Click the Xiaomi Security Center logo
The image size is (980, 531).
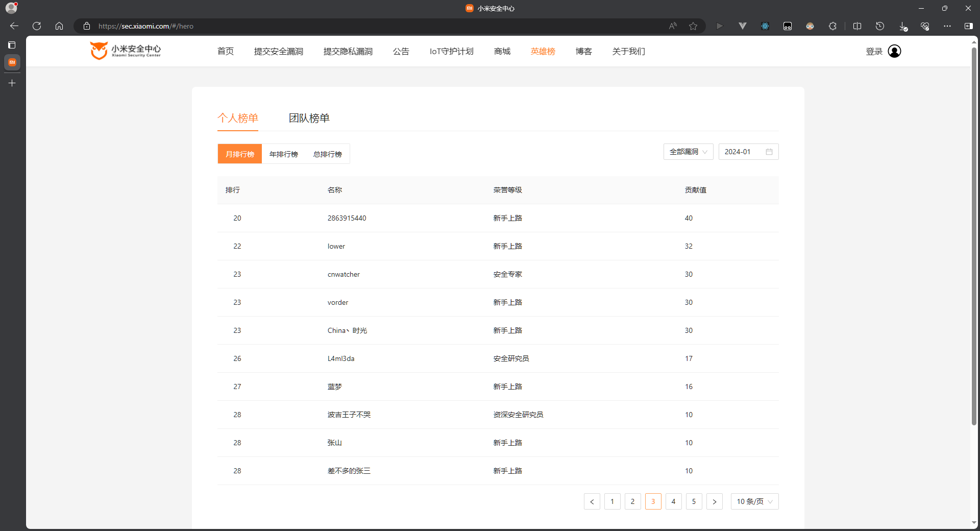[126, 51]
